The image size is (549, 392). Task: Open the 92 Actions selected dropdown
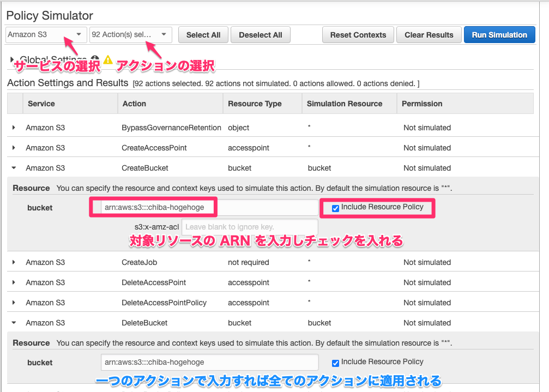point(130,34)
